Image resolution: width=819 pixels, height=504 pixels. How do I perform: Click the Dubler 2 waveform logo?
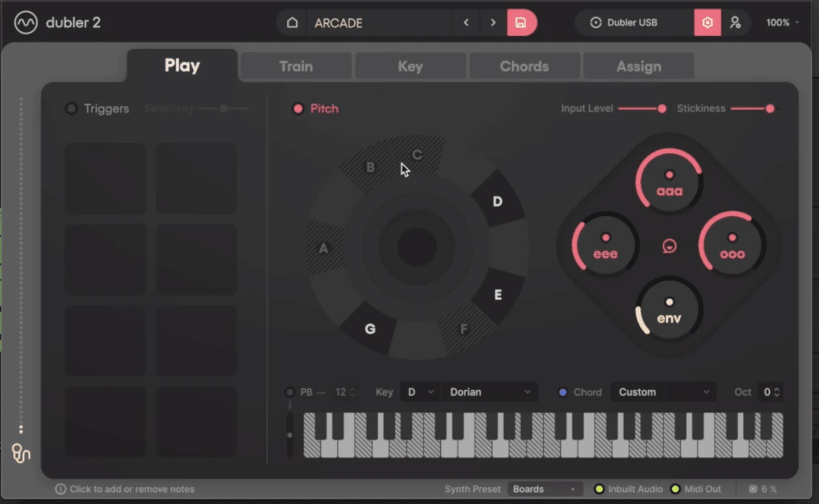coord(26,23)
